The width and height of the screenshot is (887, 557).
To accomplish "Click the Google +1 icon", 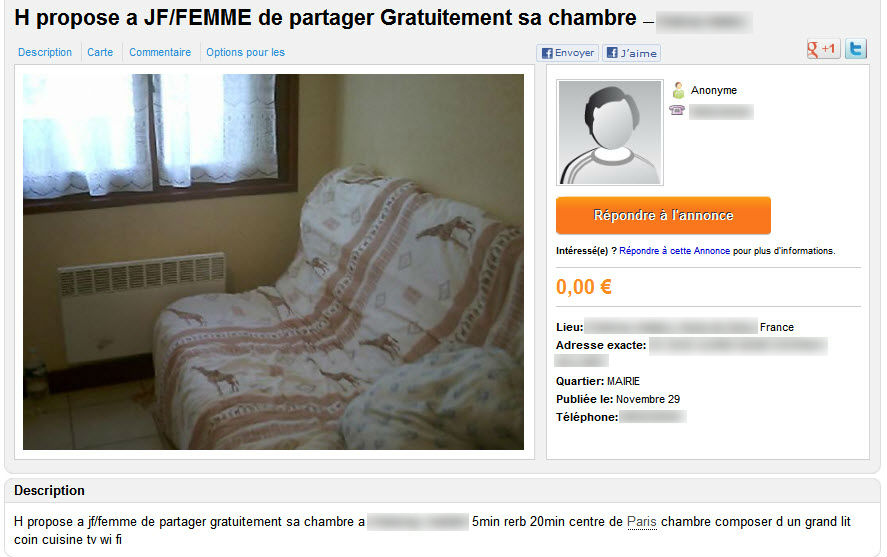I will point(823,49).
